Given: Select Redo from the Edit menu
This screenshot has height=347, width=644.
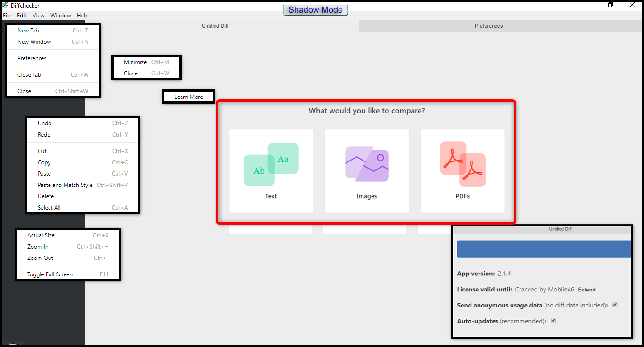Looking at the screenshot, I should 83,135.
